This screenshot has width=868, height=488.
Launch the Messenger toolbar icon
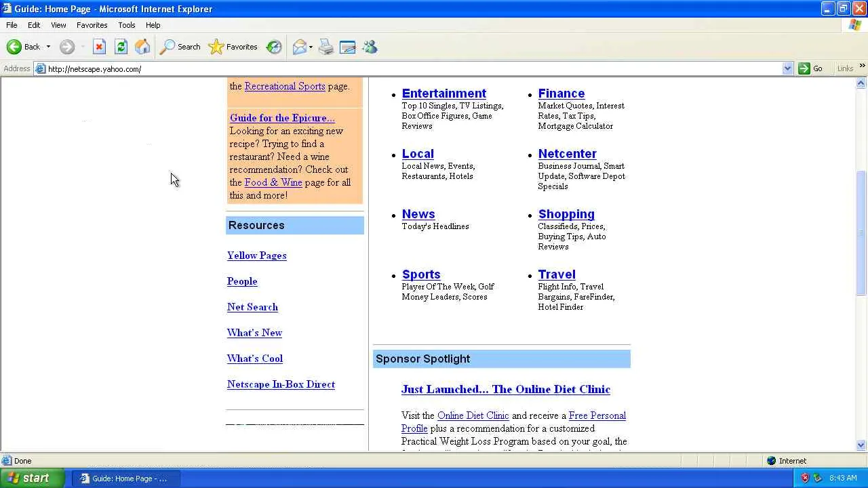click(x=370, y=47)
